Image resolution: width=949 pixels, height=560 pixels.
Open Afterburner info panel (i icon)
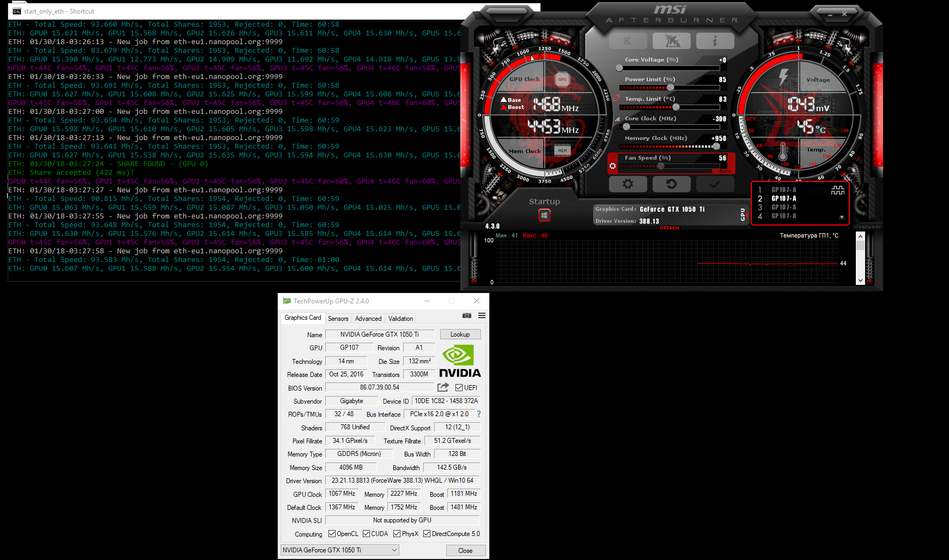click(x=715, y=40)
